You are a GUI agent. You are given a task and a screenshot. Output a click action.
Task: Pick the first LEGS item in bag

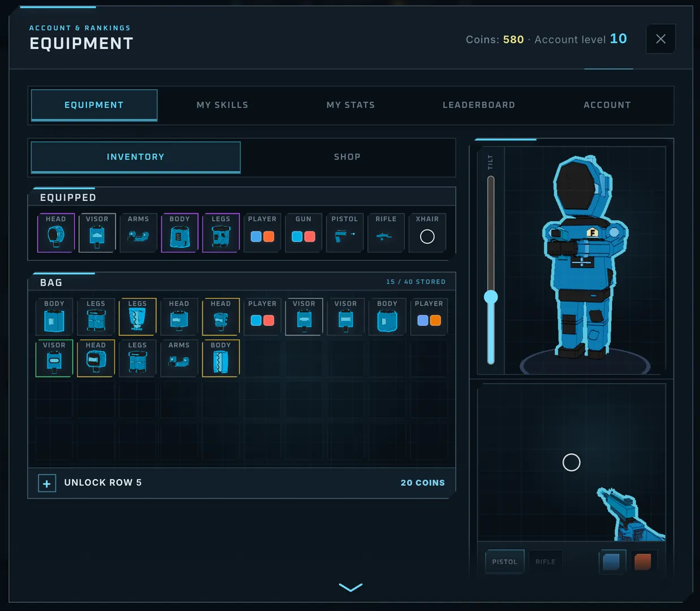click(96, 317)
